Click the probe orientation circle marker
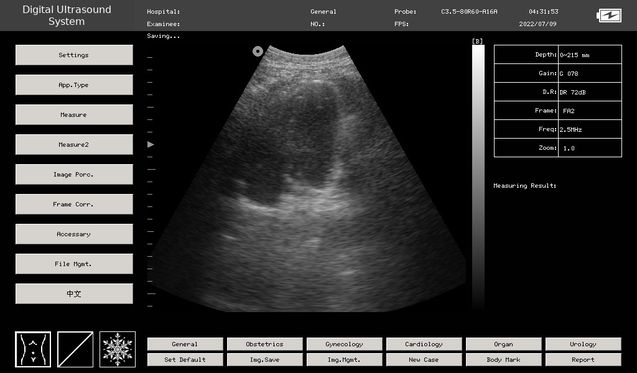This screenshot has height=373, width=637. [258, 51]
